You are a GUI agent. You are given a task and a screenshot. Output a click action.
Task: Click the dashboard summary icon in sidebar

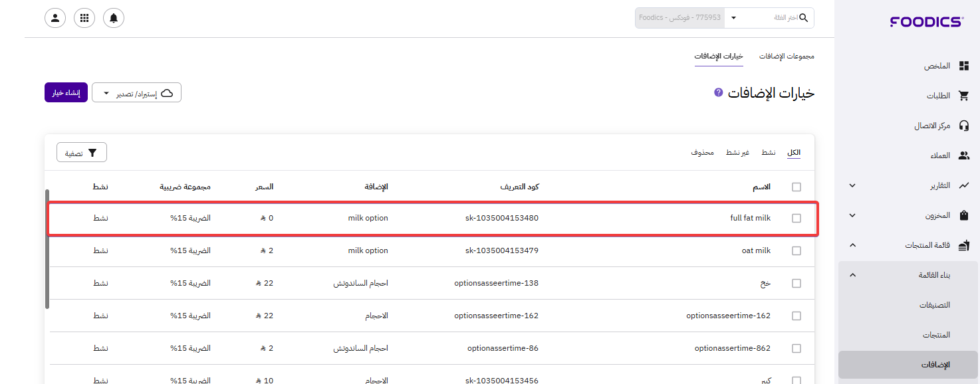[963, 66]
